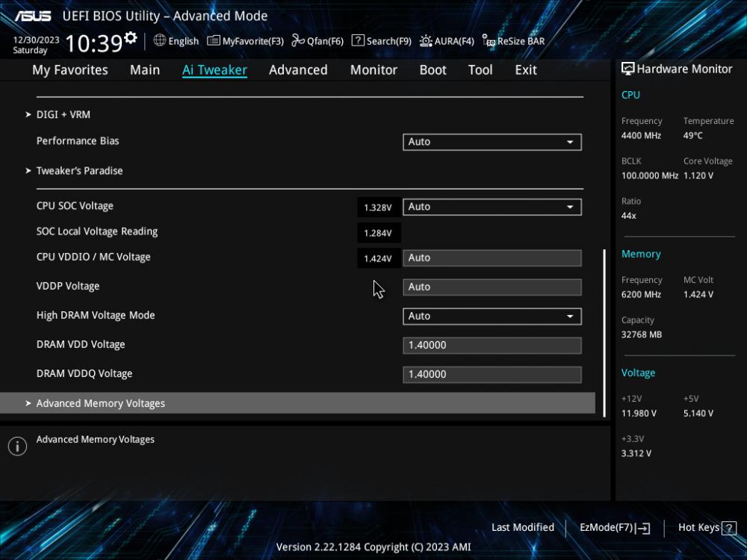
Task: Switch to the Tool tab
Action: (480, 70)
